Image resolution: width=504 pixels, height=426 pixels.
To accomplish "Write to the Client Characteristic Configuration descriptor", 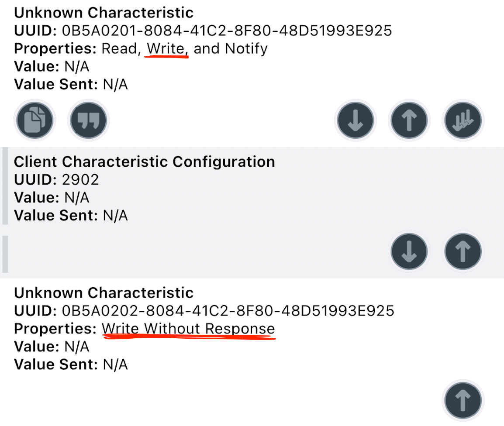I will (x=463, y=251).
